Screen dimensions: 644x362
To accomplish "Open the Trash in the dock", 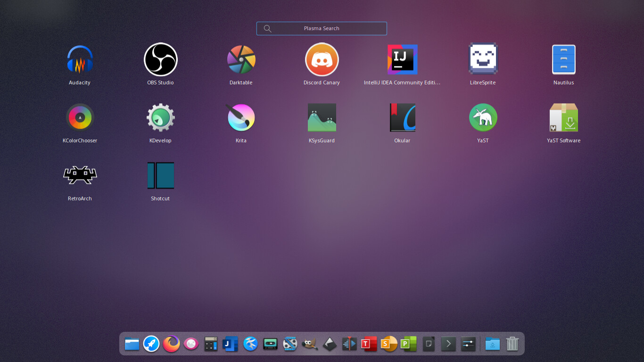I will click(512, 344).
